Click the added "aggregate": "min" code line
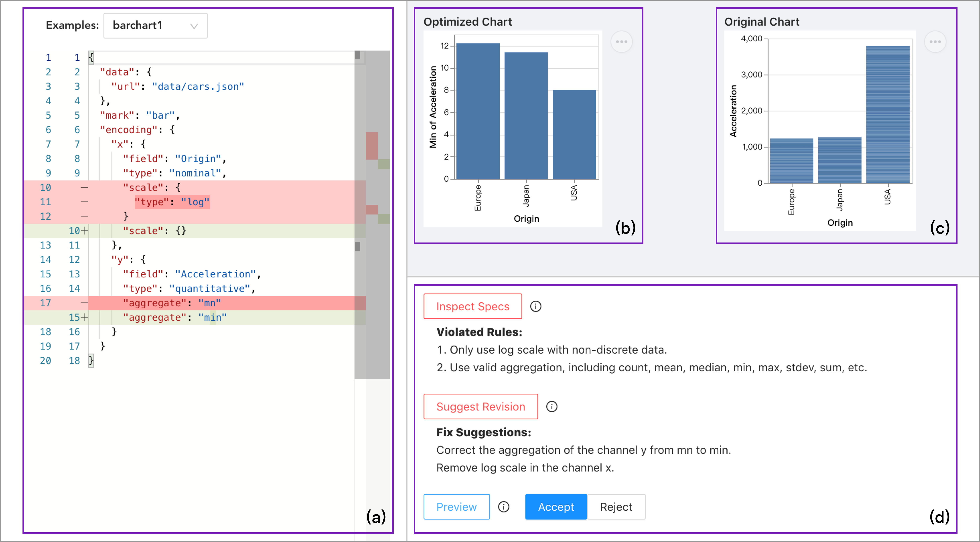This screenshot has height=542, width=980. coord(175,318)
